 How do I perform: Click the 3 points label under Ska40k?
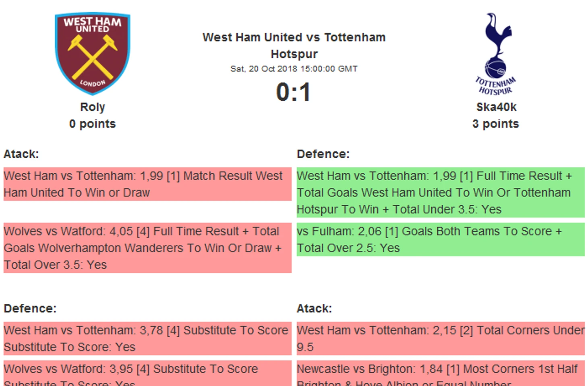(x=496, y=124)
